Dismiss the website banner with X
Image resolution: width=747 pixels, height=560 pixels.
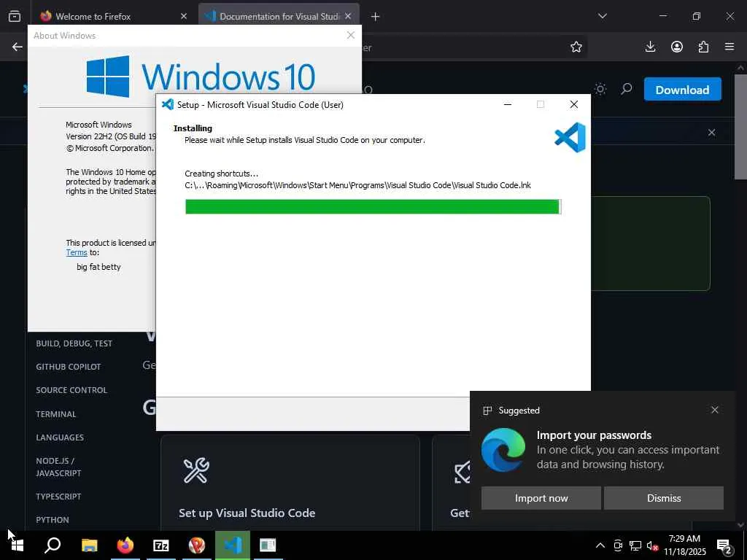click(712, 133)
